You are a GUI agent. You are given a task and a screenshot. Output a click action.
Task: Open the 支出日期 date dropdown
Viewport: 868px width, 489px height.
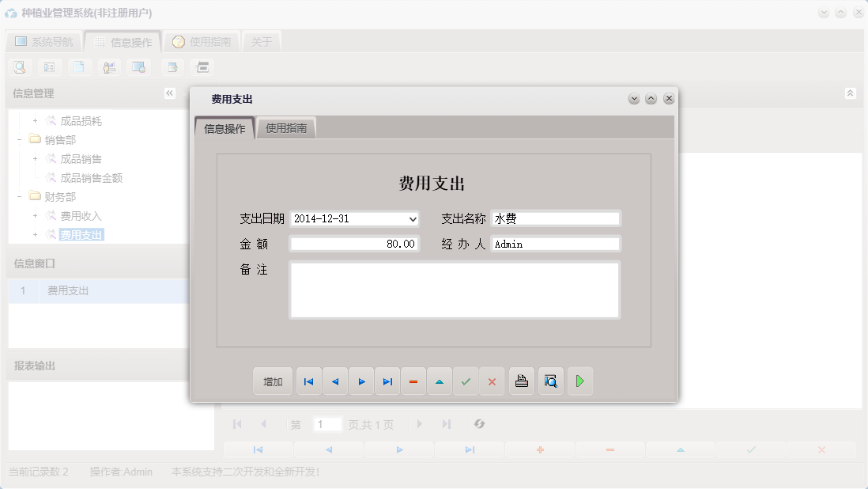point(412,218)
